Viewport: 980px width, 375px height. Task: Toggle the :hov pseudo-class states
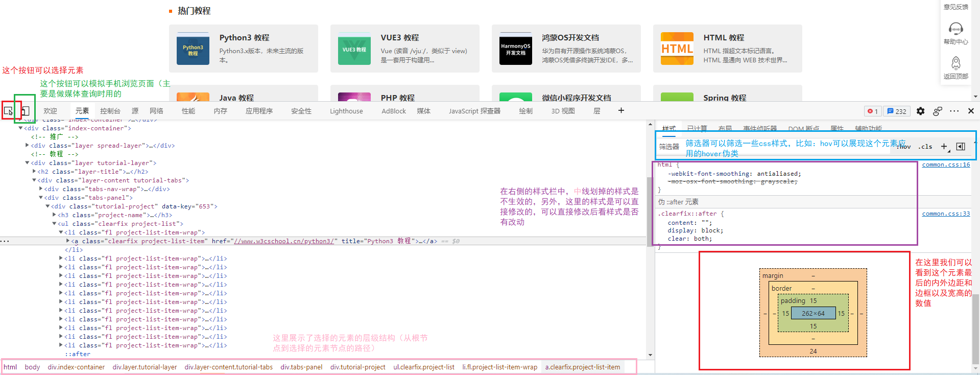coord(904,147)
